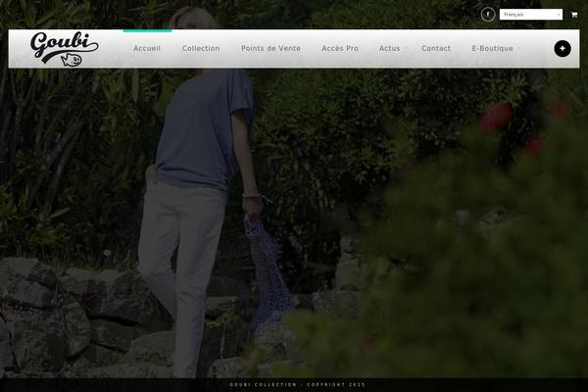The height and width of the screenshot is (392, 588).
Task: Click the black plus circle button
Action: click(x=563, y=49)
